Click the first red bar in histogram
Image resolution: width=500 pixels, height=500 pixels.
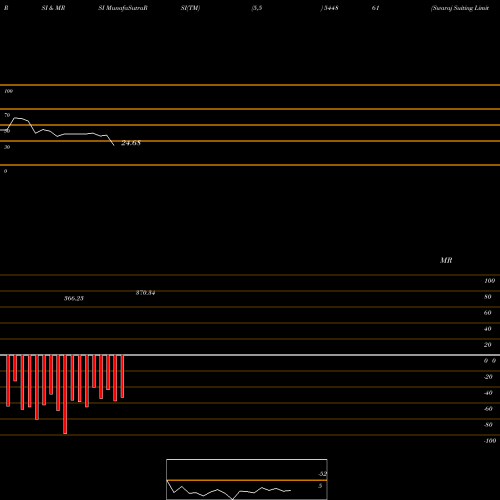tap(8, 381)
